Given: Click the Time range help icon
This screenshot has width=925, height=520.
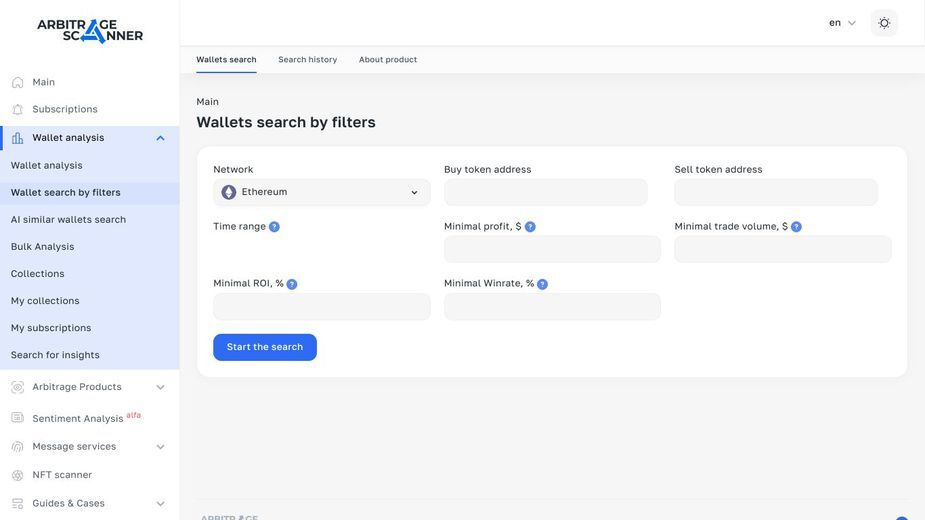Looking at the screenshot, I should (274, 227).
